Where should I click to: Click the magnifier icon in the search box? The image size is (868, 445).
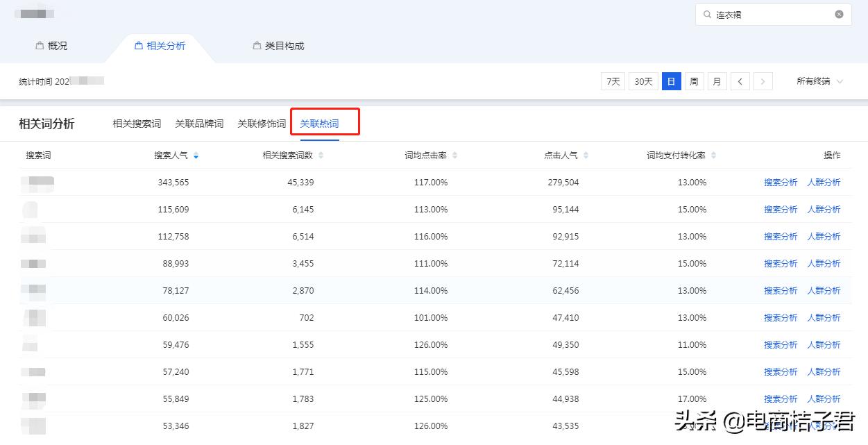coord(707,14)
